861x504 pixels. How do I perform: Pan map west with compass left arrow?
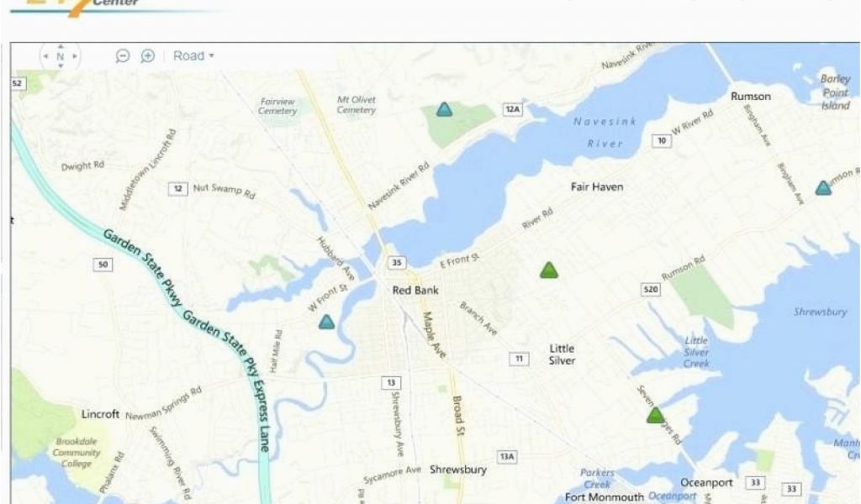pyautogui.click(x=46, y=56)
